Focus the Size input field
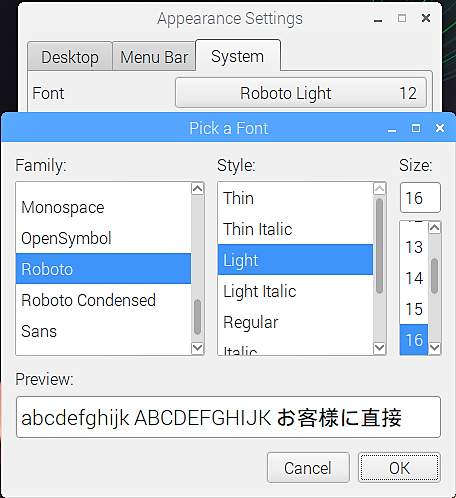This screenshot has height=498, width=456. pos(420,198)
